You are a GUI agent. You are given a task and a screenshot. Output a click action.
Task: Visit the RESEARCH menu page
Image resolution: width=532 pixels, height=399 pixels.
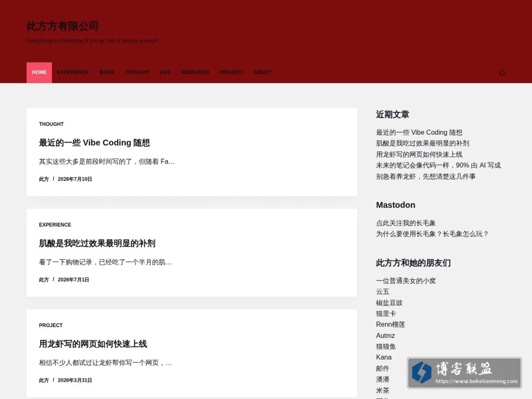click(195, 72)
